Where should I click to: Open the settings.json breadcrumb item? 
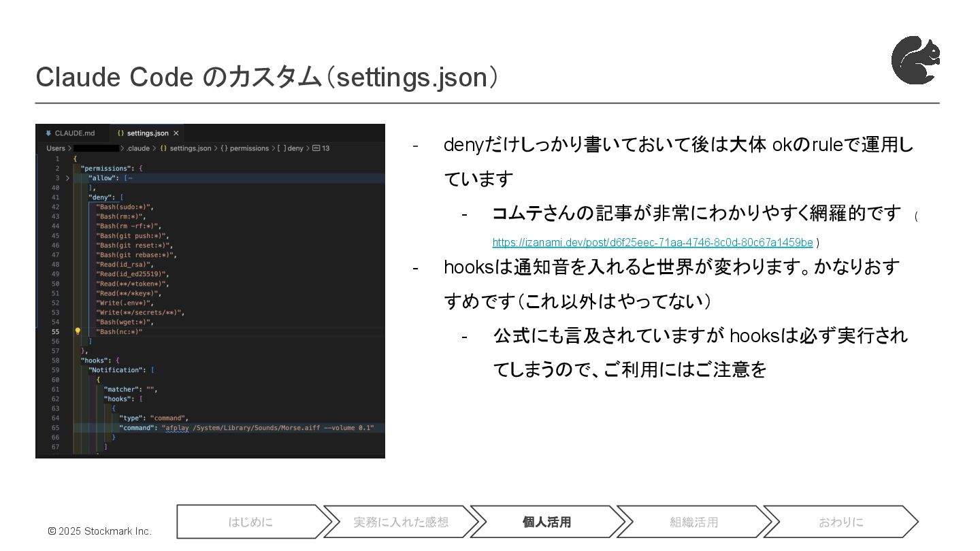tap(190, 148)
